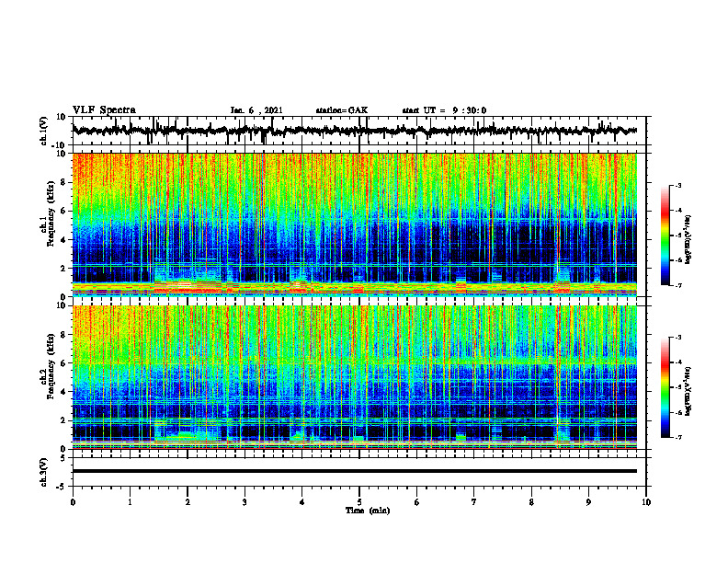This screenshot has height=563, width=728.
Task: Click inside the ch.1 spectrogram panel
Action: tap(354, 224)
